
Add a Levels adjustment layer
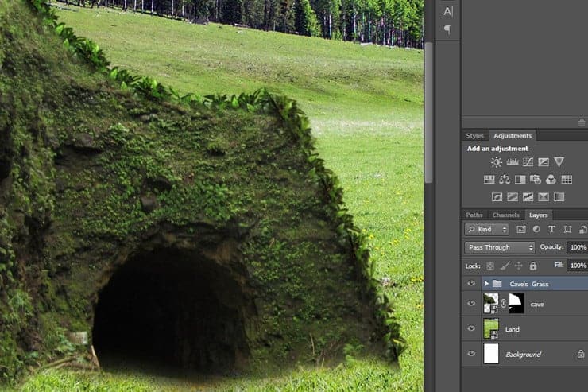(513, 162)
